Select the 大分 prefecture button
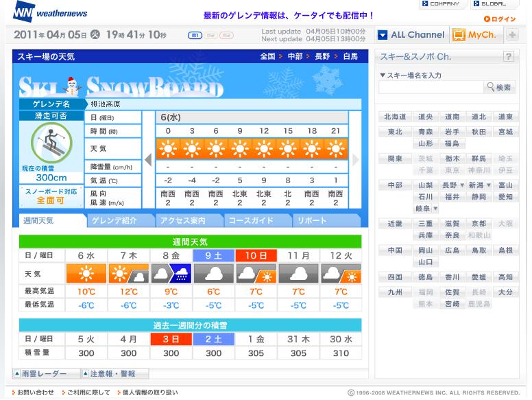The image size is (532, 400). pos(505,292)
